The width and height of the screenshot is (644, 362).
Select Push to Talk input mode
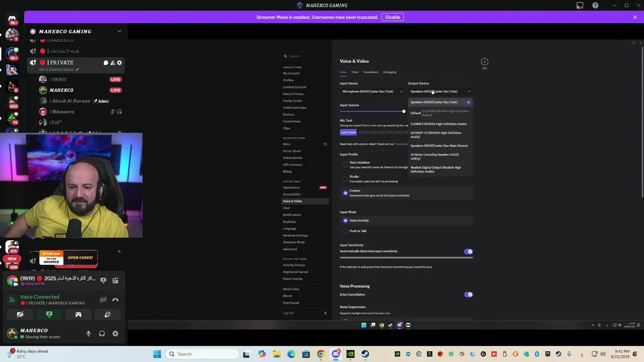pyautogui.click(x=346, y=231)
